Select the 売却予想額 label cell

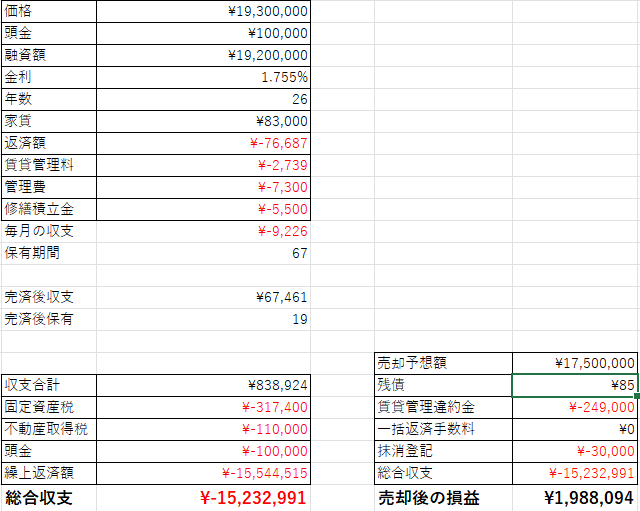[x=443, y=363]
